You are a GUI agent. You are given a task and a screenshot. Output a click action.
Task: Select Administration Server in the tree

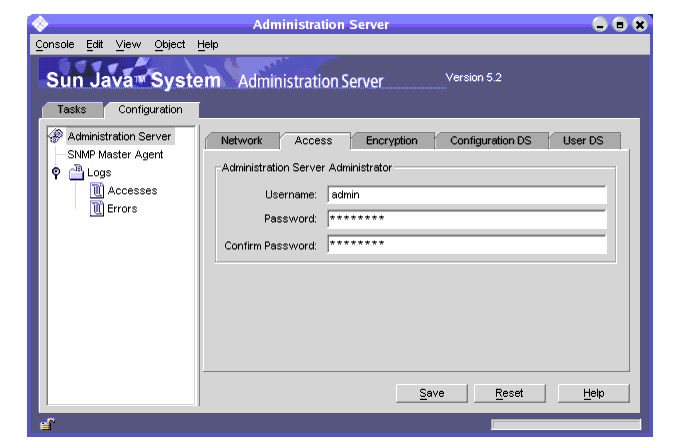pyautogui.click(x=120, y=136)
